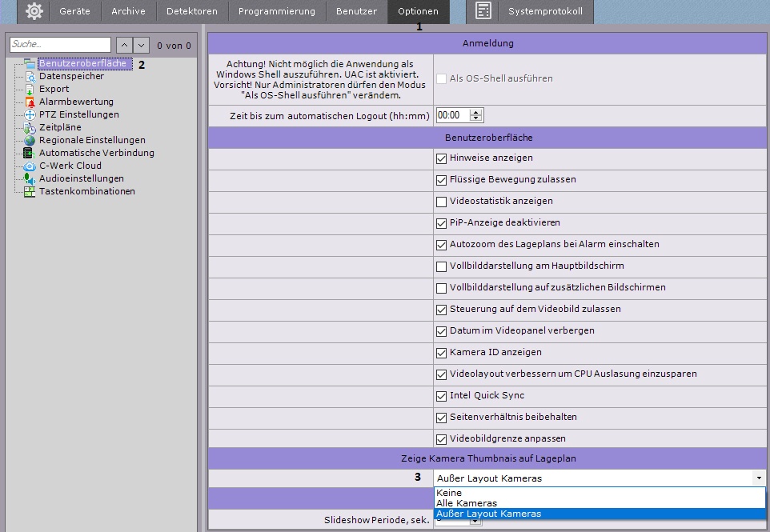Uncheck the Intel Quick Sync option
Viewport: 770px width, 532px height.
coord(442,396)
